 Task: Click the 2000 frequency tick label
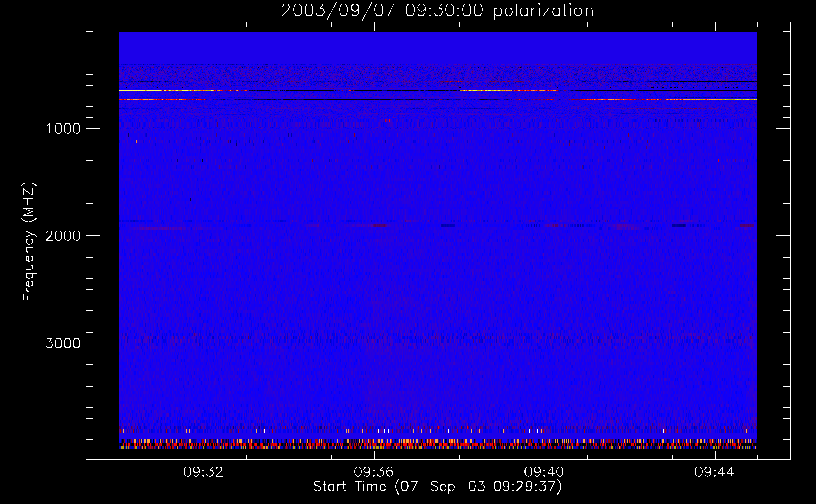(x=64, y=236)
